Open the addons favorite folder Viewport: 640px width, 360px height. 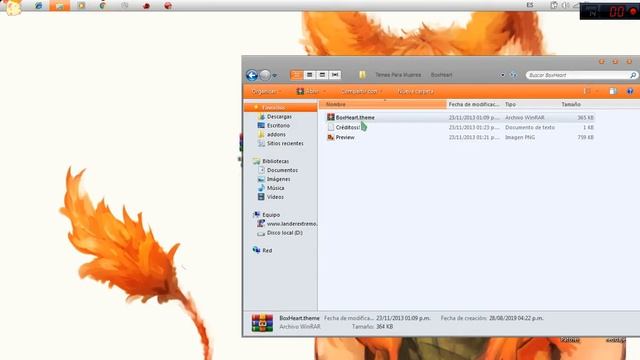pyautogui.click(x=276, y=135)
